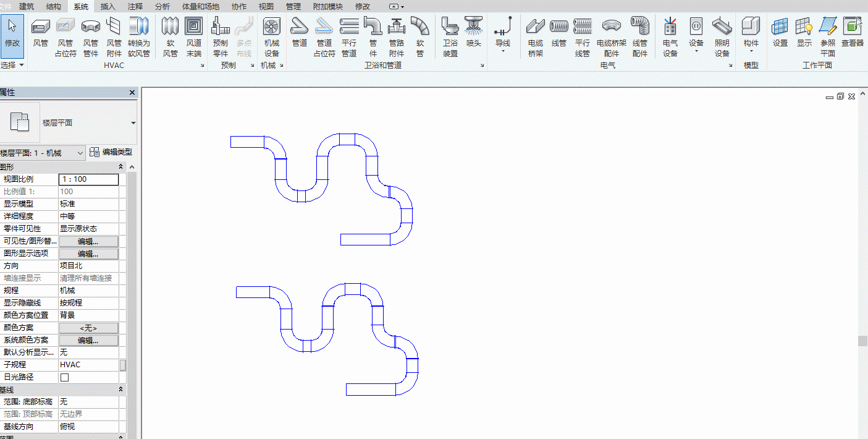Viewport: 868px width, 439px height.
Task: Select the 喷头 sprinkler tool
Action: [474, 32]
